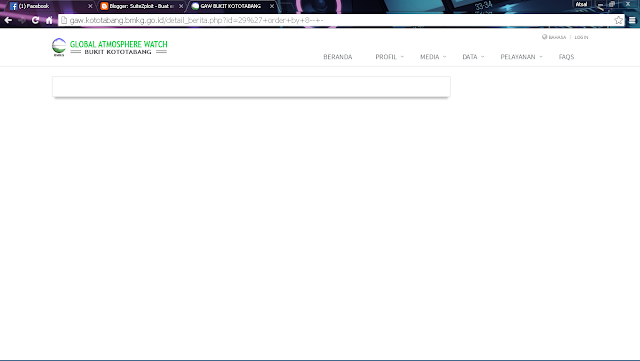Reload the page with the refresh icon
This screenshot has width=640, height=361.
[36, 20]
